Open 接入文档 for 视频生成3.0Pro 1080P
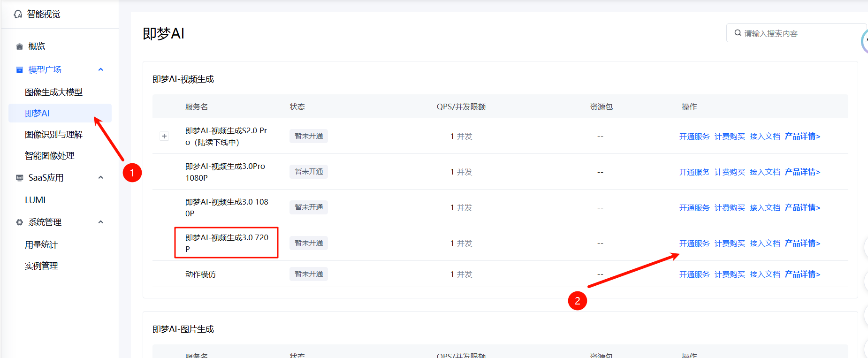The image size is (868, 358). pyautogui.click(x=765, y=172)
